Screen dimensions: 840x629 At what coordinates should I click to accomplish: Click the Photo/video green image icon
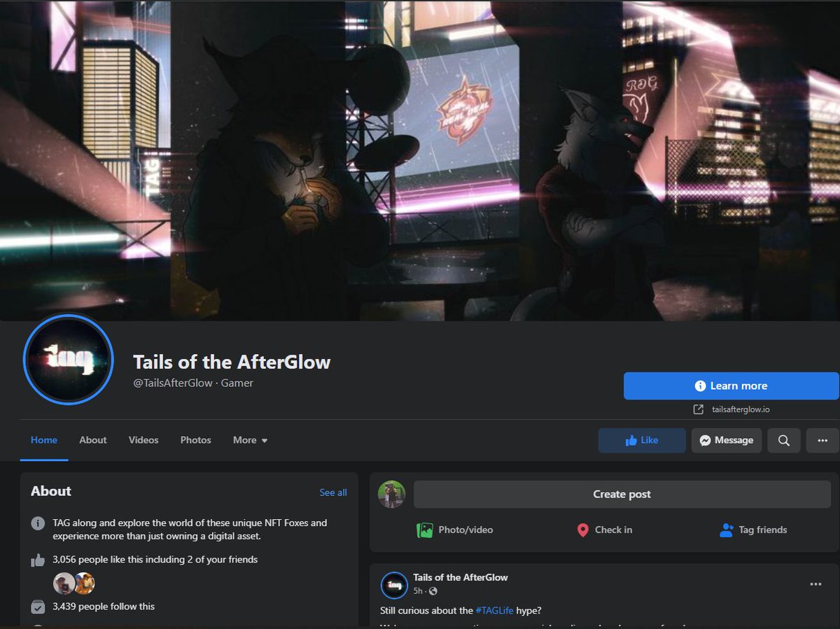click(424, 530)
